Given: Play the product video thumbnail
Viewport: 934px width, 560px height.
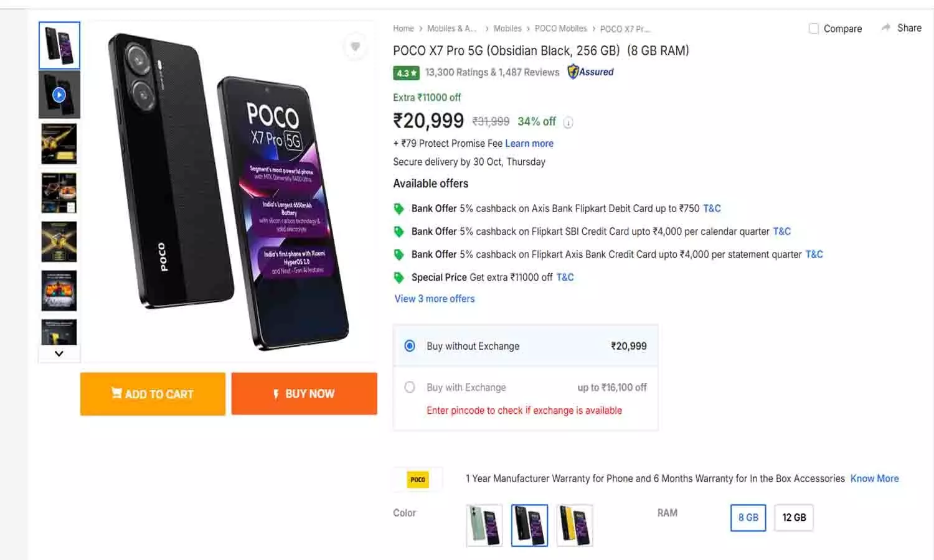Looking at the screenshot, I should point(59,95).
